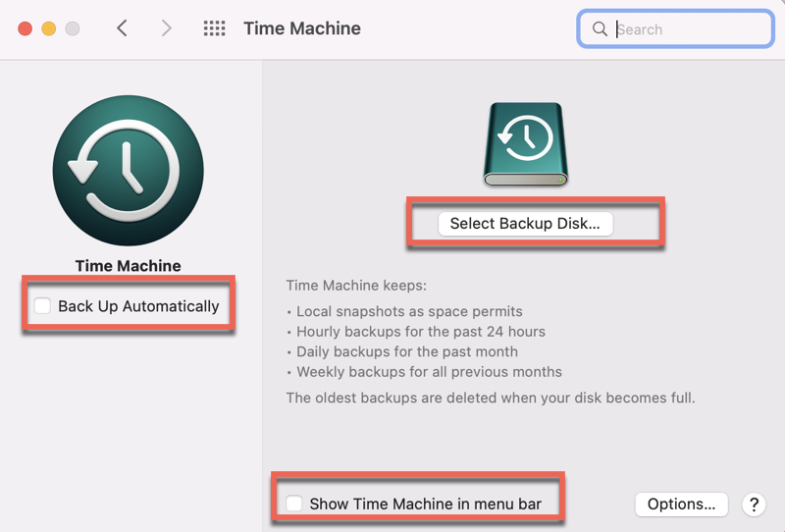Open the Show All preferences grid

pyautogui.click(x=214, y=28)
